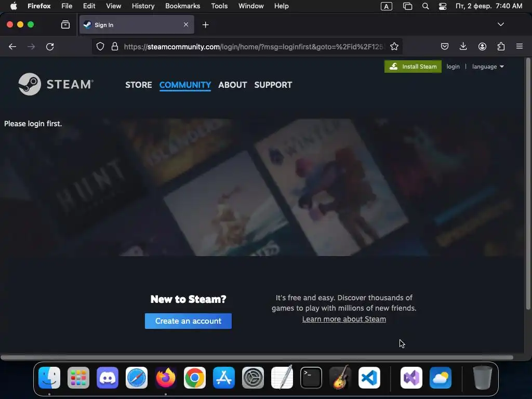Select the Sign In browser tab
532x399 pixels.
click(x=137, y=24)
